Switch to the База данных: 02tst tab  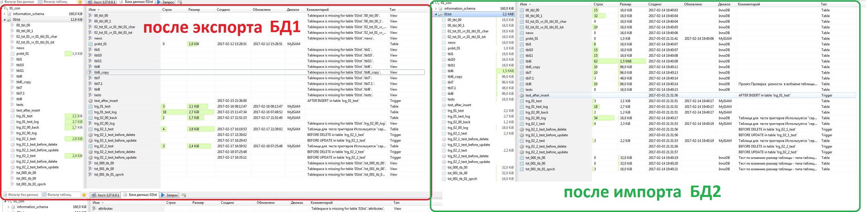[140, 195]
